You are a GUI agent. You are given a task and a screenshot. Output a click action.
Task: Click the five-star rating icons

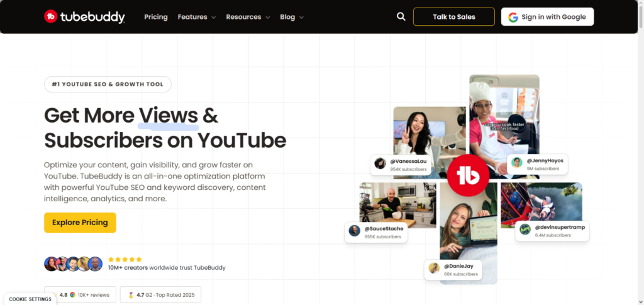pos(125,260)
